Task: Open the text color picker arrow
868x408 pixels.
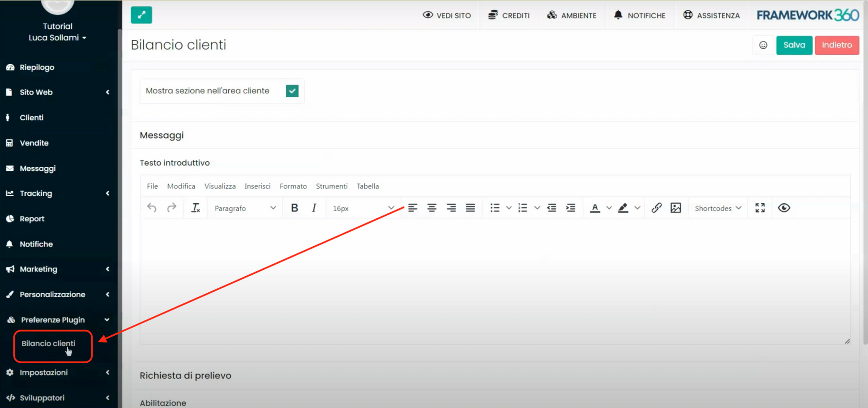Action: pyautogui.click(x=609, y=208)
